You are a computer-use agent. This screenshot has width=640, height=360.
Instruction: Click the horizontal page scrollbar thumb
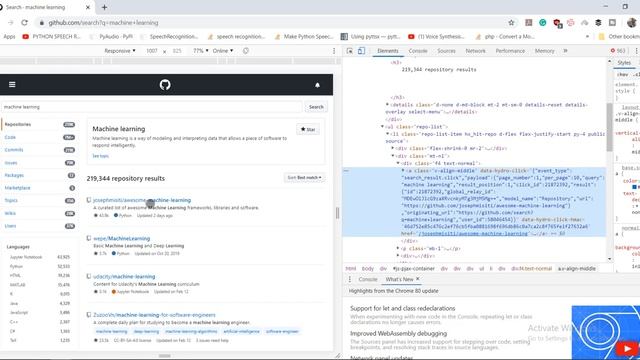164,356
